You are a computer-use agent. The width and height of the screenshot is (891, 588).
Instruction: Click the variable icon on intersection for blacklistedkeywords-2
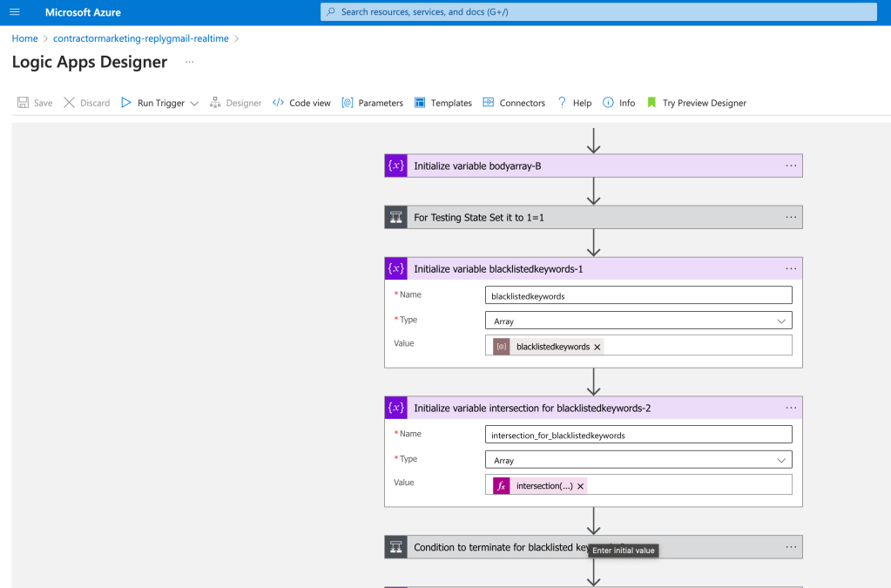(x=396, y=408)
